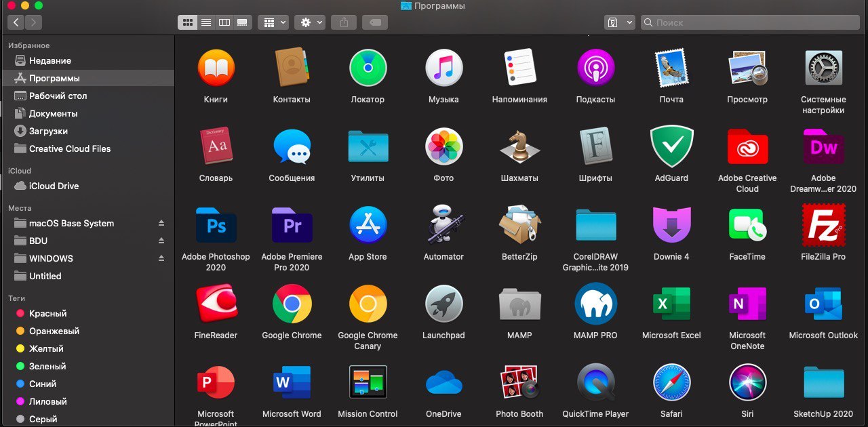
Task: Open the Automator app icon
Action: click(443, 225)
